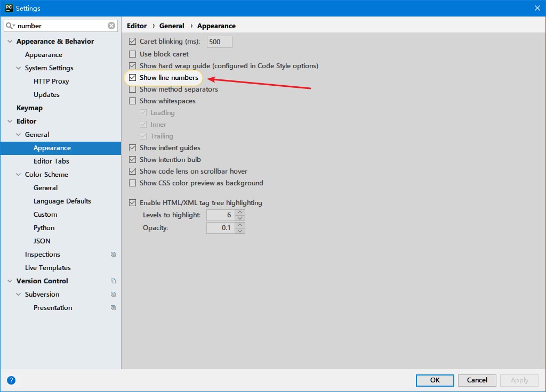Click the project-level icon next to Inspections
546x392 pixels.
coord(113,255)
